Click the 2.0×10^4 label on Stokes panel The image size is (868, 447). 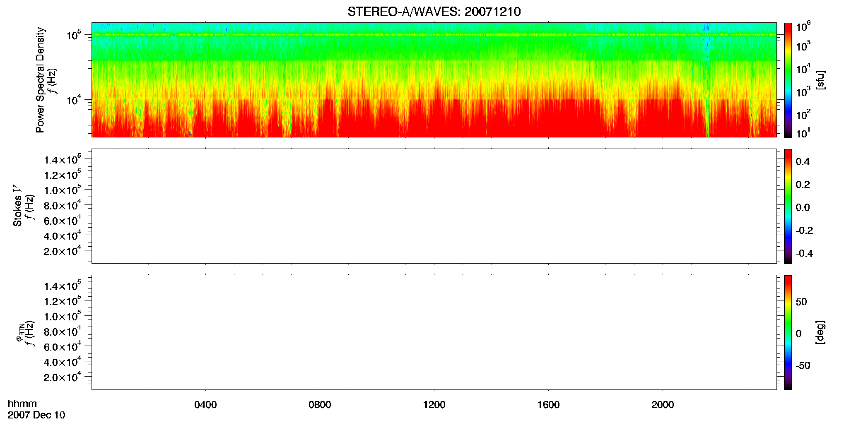(x=63, y=250)
